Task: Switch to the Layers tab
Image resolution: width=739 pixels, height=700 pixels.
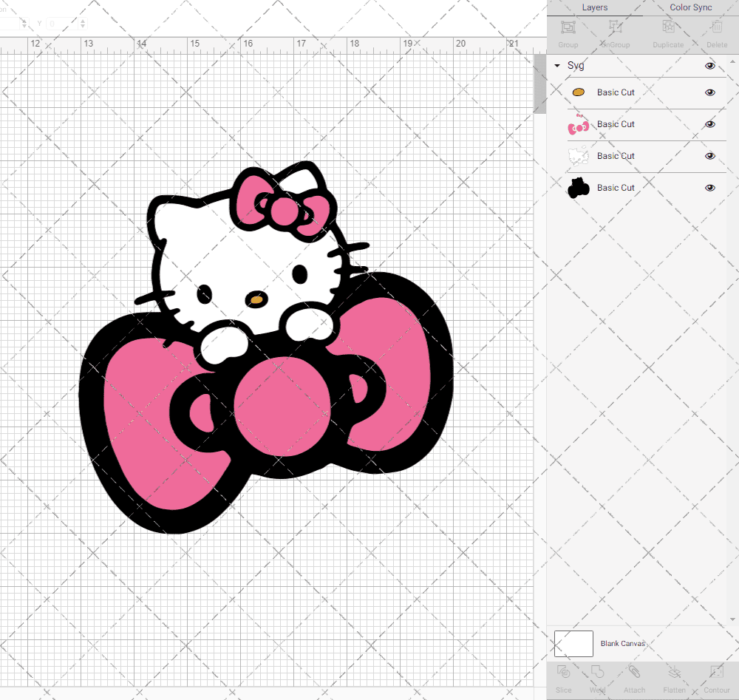Action: click(x=594, y=7)
